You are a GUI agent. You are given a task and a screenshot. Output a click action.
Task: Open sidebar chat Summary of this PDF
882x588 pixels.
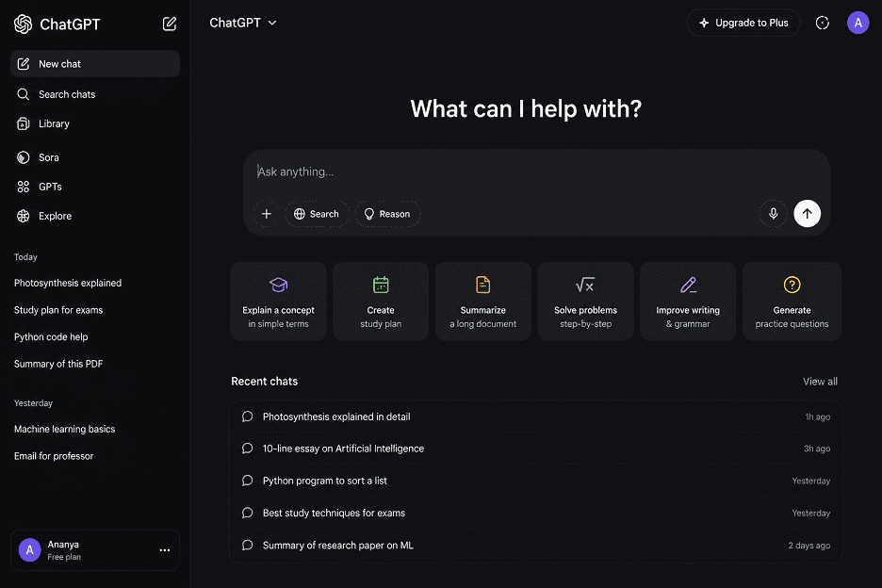[57, 364]
